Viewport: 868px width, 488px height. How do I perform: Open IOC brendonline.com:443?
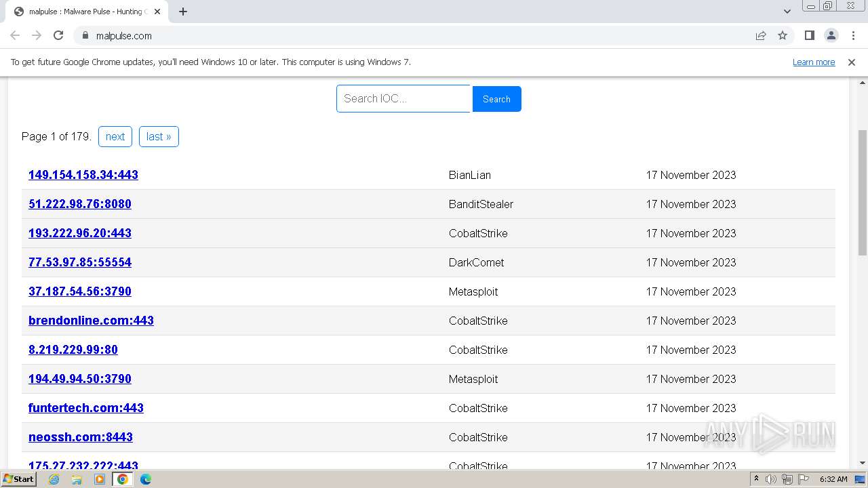pyautogui.click(x=91, y=321)
